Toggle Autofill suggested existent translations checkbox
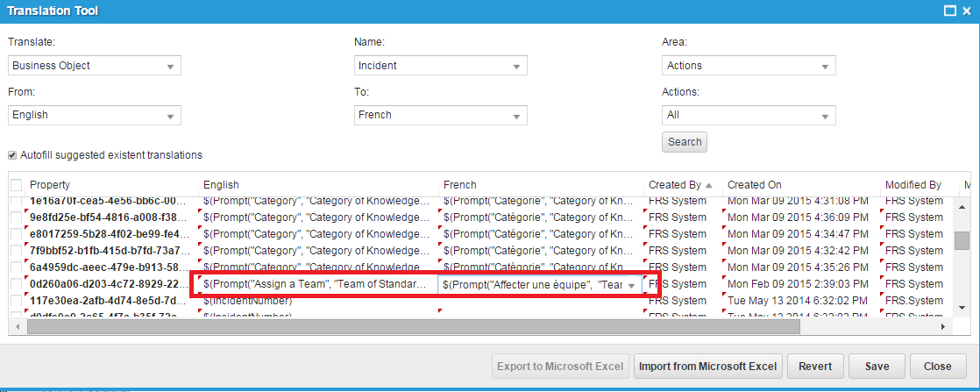The image size is (980, 392). click(12, 155)
